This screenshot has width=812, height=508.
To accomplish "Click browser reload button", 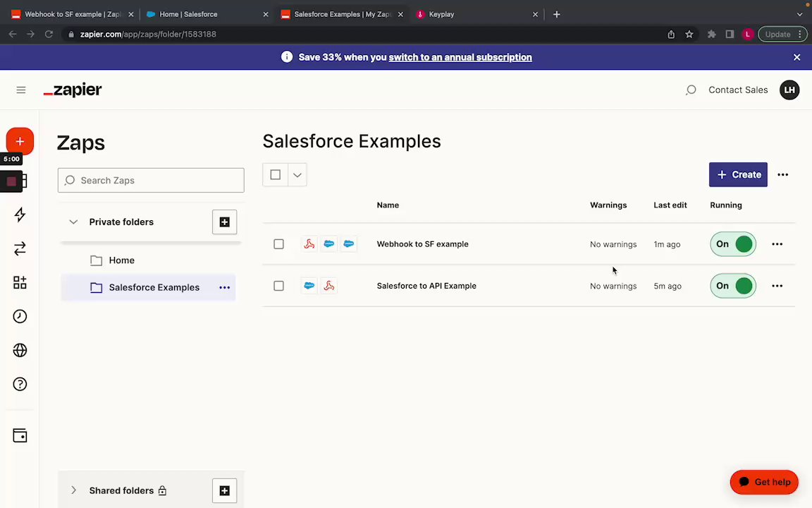I will [49, 34].
